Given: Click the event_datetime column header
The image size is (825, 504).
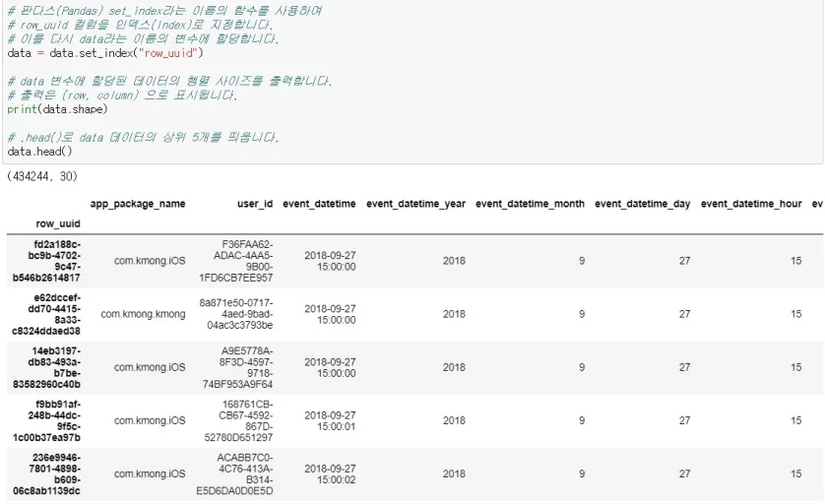Looking at the screenshot, I should click(319, 204).
